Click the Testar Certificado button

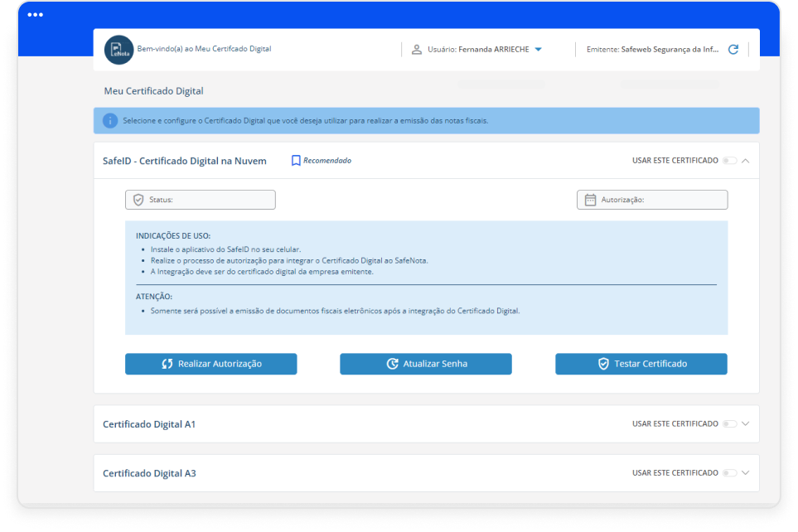pyautogui.click(x=641, y=364)
